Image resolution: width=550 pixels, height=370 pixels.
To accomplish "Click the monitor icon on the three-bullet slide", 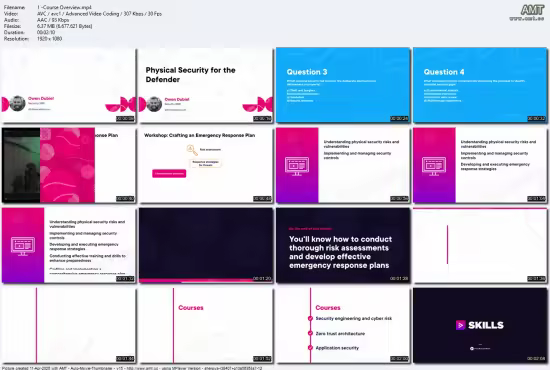I will click(434, 166).
